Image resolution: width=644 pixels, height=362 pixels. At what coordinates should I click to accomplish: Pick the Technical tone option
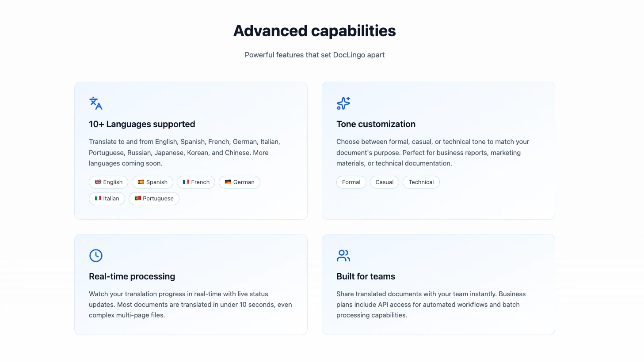[x=421, y=182]
